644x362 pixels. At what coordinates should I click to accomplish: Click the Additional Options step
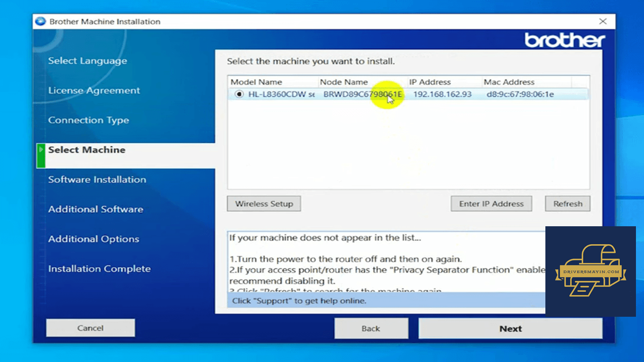(x=94, y=239)
